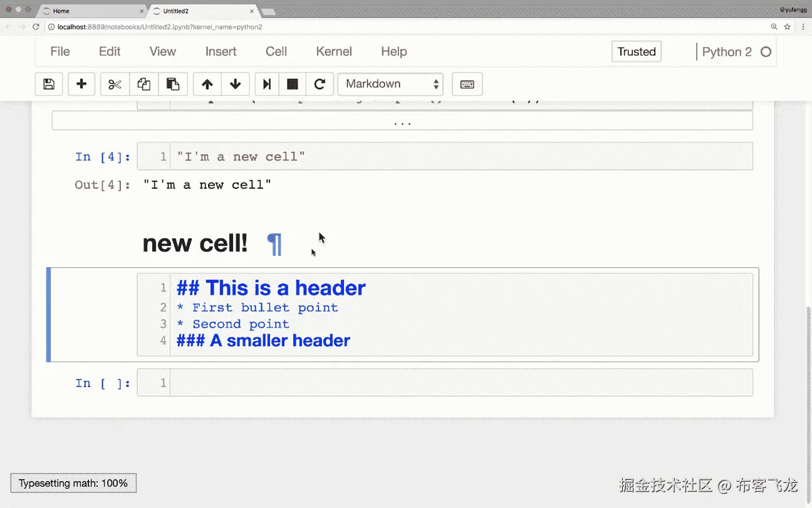Click the kernel idle indicator circle
Screen dimensions: 812x508
[x=766, y=52]
